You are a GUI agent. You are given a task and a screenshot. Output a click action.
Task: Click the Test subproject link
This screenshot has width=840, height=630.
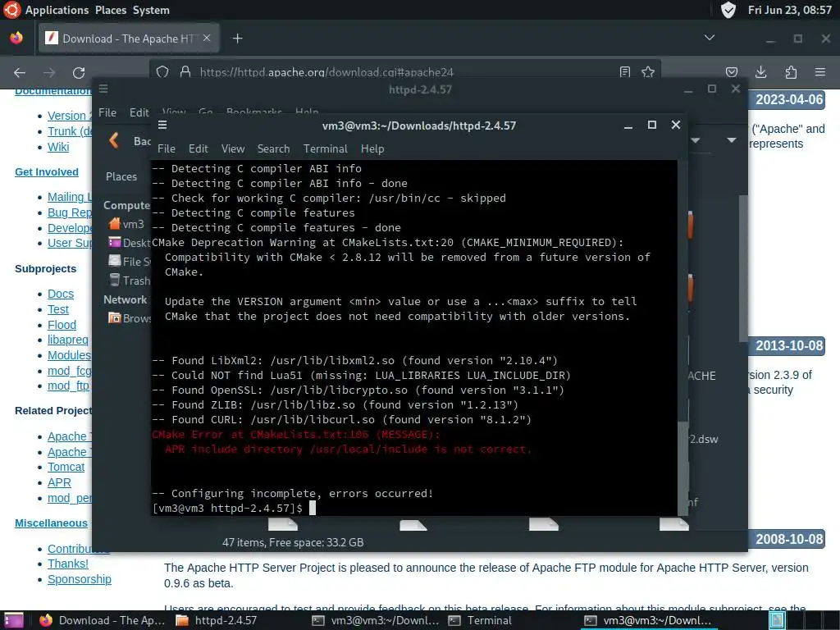click(58, 309)
